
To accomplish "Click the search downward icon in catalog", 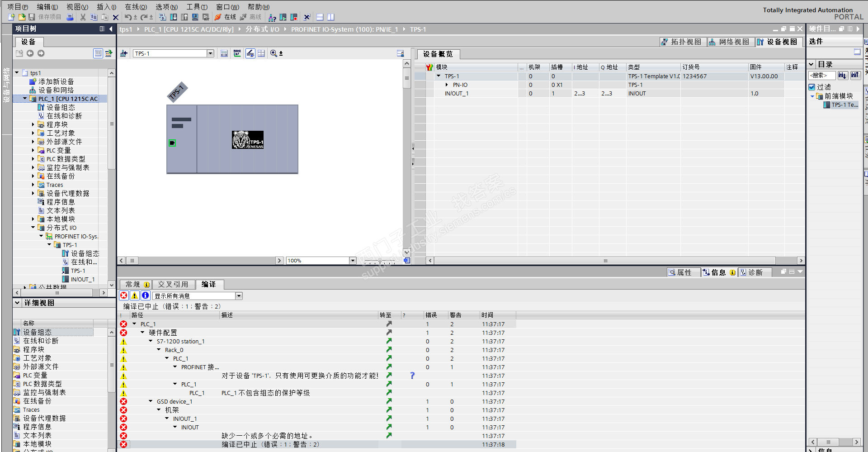I will tap(842, 75).
